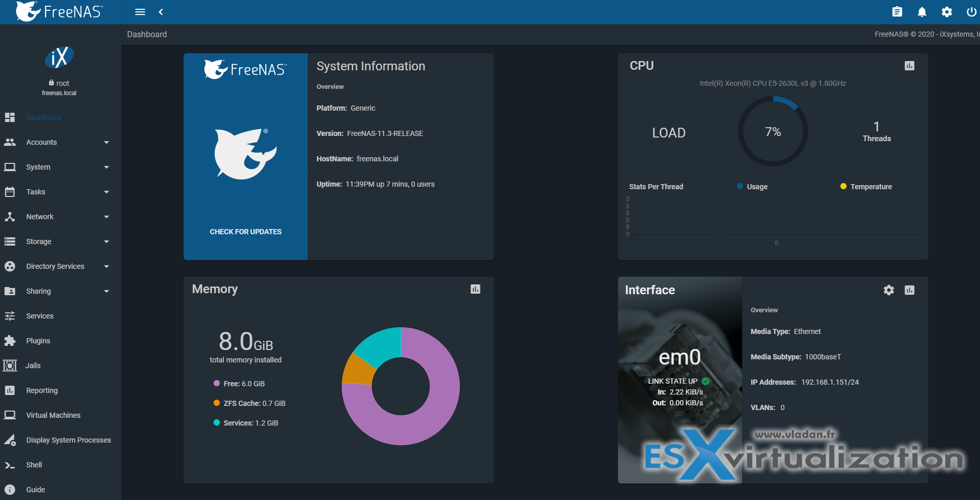Click the memory donut chart
Image resolution: width=980 pixels, height=500 pixels.
click(x=401, y=386)
